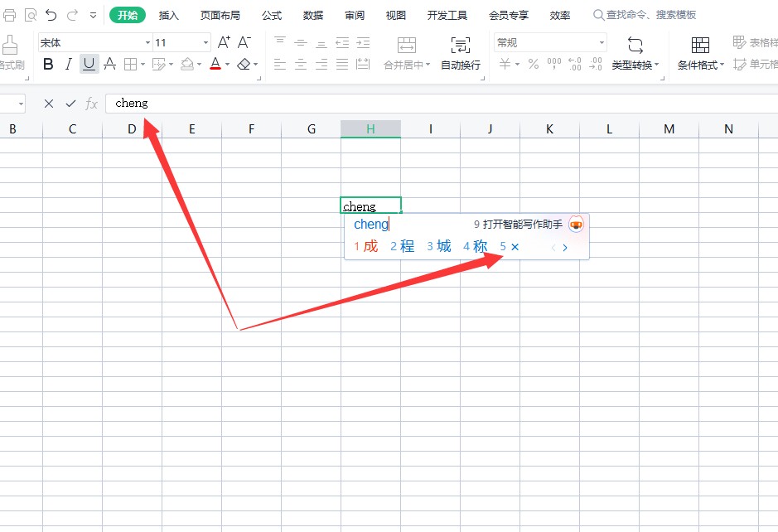Click the justify alignment icon
This screenshot has height=532, width=778.
342,64
